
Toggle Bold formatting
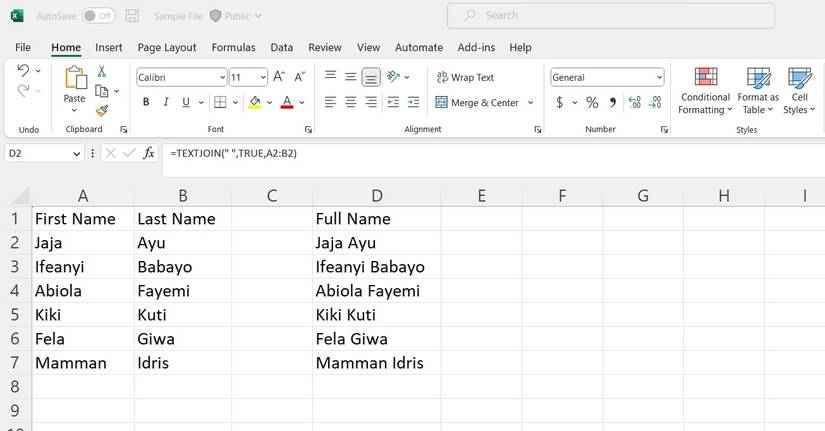point(146,102)
